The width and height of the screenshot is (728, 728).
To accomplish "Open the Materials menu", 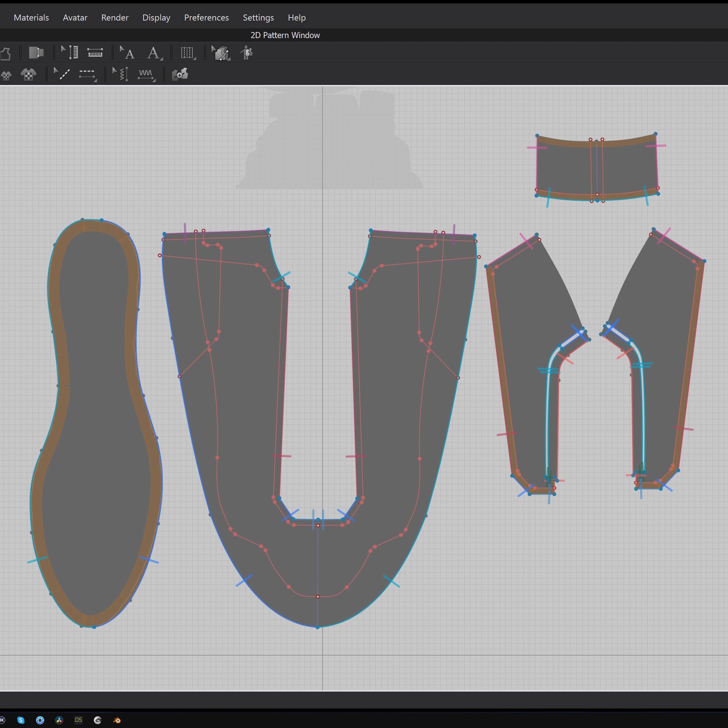I will [31, 18].
